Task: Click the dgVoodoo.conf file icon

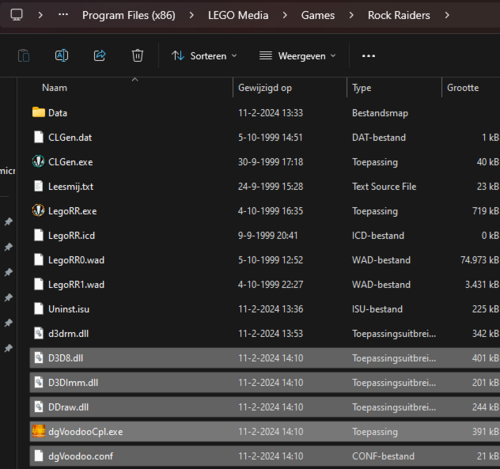Action: coord(39,456)
